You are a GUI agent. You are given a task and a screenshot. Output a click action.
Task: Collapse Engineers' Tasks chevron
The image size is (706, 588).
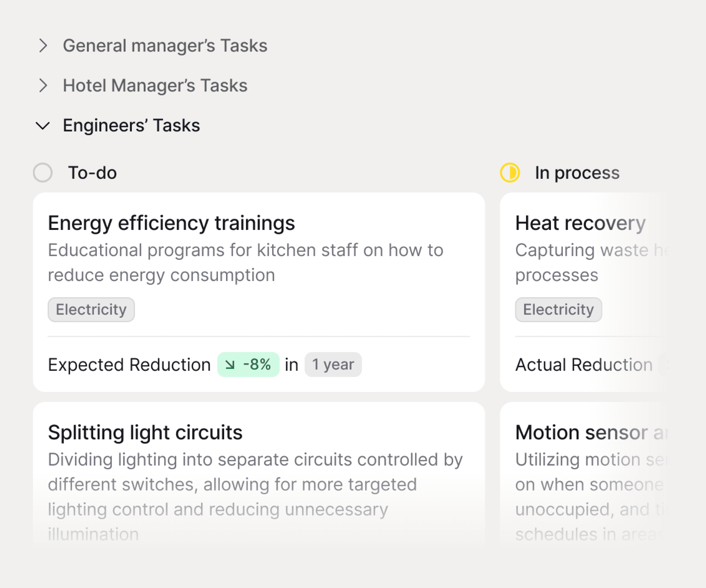(43, 126)
